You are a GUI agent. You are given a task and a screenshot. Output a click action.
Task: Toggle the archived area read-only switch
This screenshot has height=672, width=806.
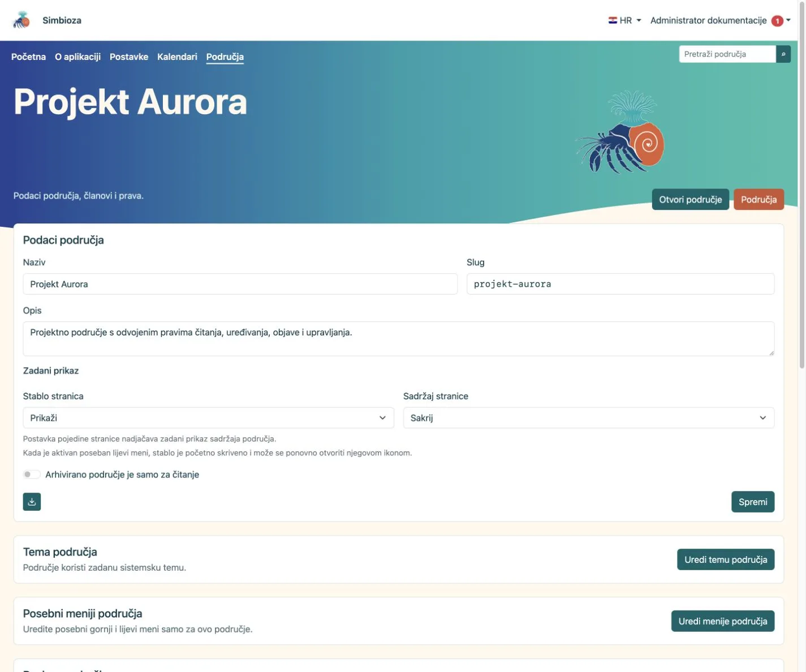pos(32,475)
